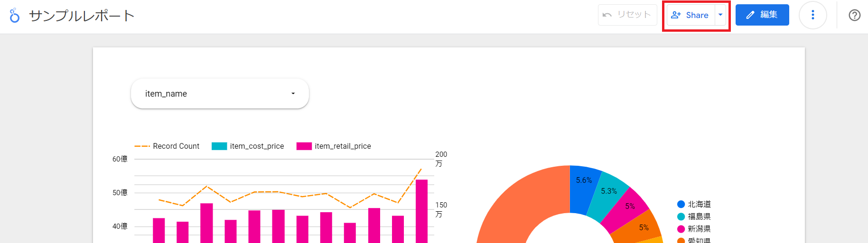Toggle the item_retail_price legend entry

click(x=334, y=146)
